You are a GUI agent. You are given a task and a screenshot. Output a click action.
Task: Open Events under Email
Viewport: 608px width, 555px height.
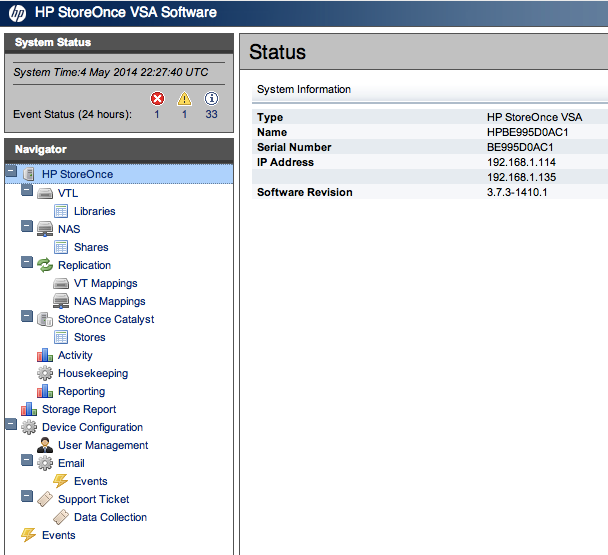point(91,481)
